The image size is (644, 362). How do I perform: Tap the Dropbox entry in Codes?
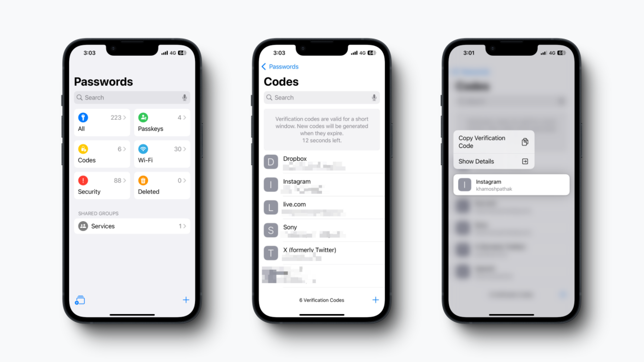[x=322, y=162]
